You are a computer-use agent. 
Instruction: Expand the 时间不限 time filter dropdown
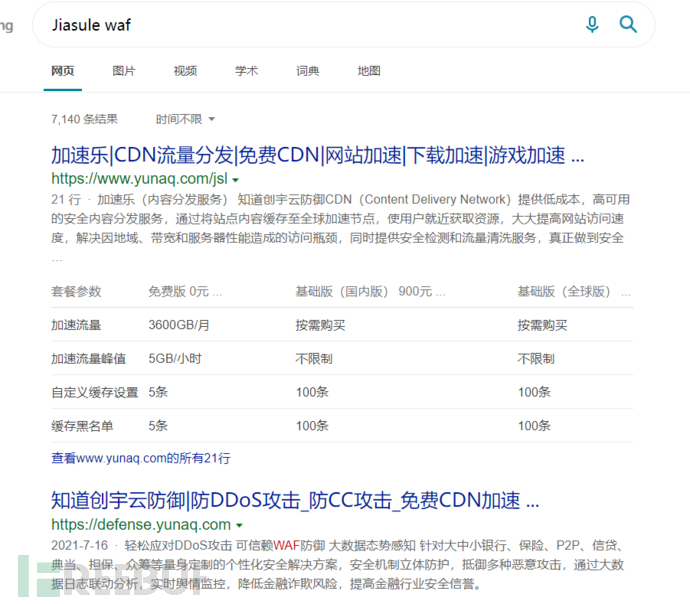(x=185, y=119)
